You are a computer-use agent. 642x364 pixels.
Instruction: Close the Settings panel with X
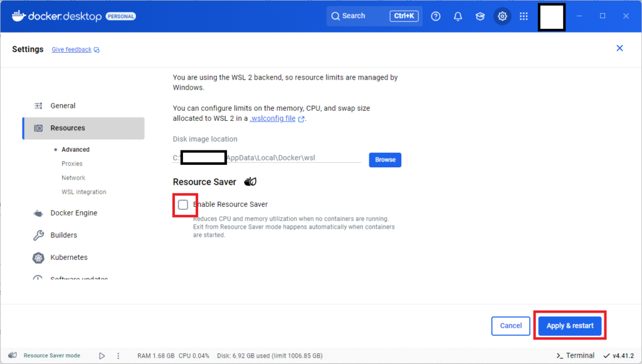619,48
